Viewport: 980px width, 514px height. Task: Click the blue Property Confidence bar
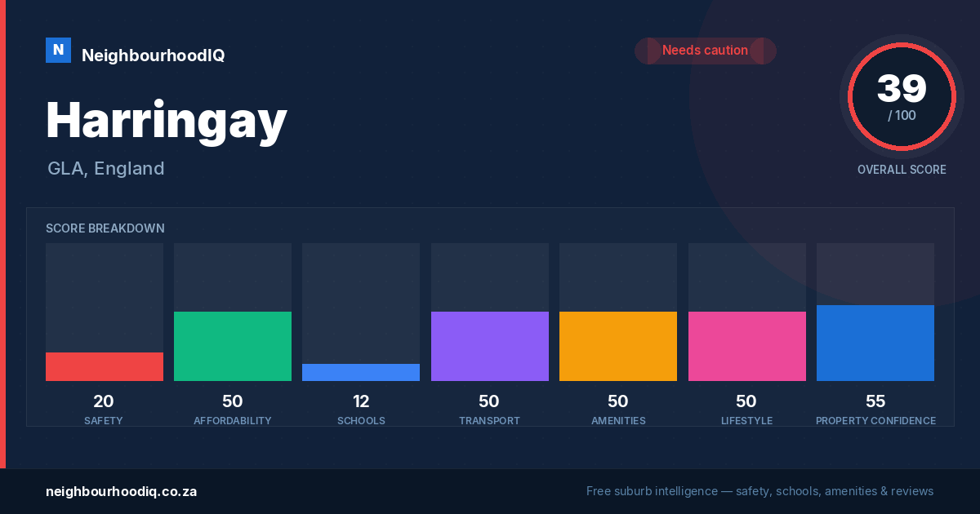tap(875, 343)
